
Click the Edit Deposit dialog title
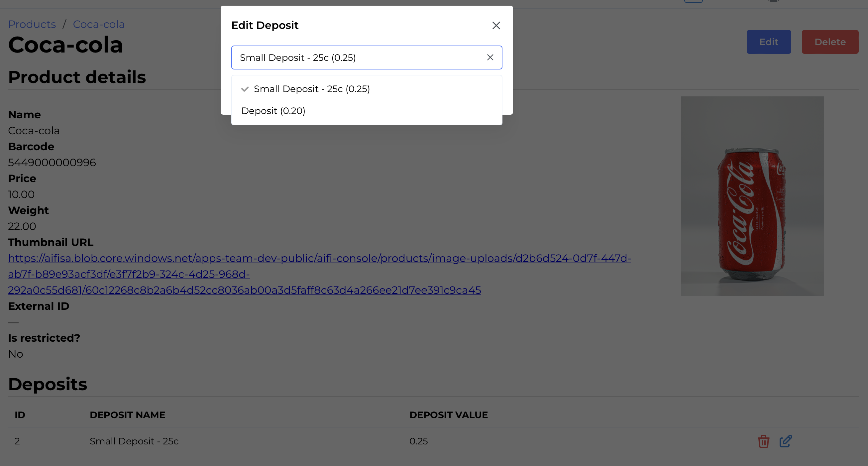coord(265,25)
